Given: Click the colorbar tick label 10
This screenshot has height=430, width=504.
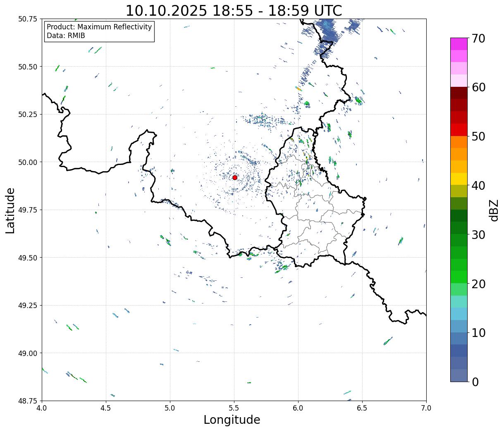Looking at the screenshot, I should tap(478, 332).
